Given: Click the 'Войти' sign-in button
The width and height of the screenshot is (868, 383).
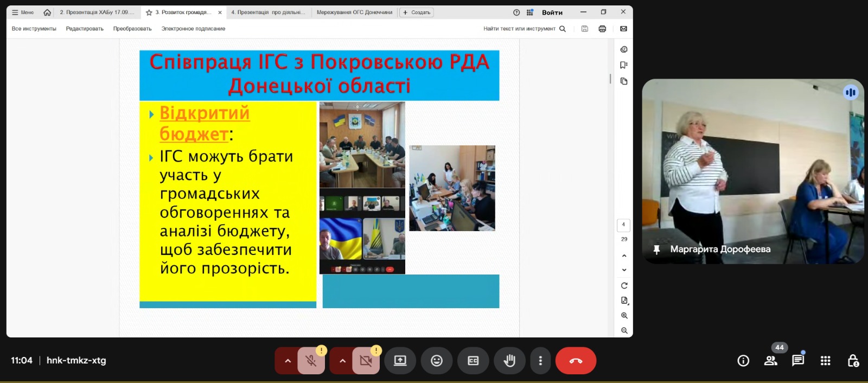Looking at the screenshot, I should (552, 12).
